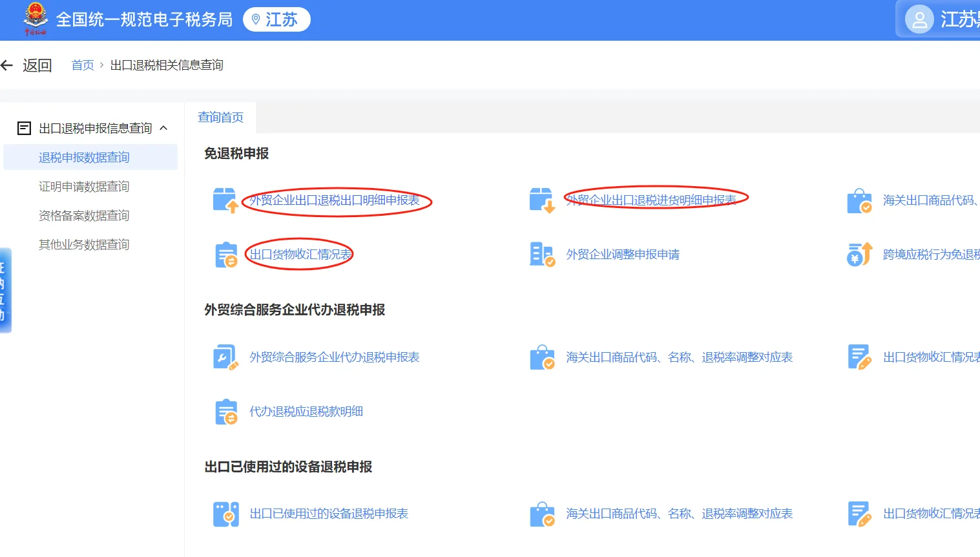Switch to the 查询首页 tab

click(220, 117)
